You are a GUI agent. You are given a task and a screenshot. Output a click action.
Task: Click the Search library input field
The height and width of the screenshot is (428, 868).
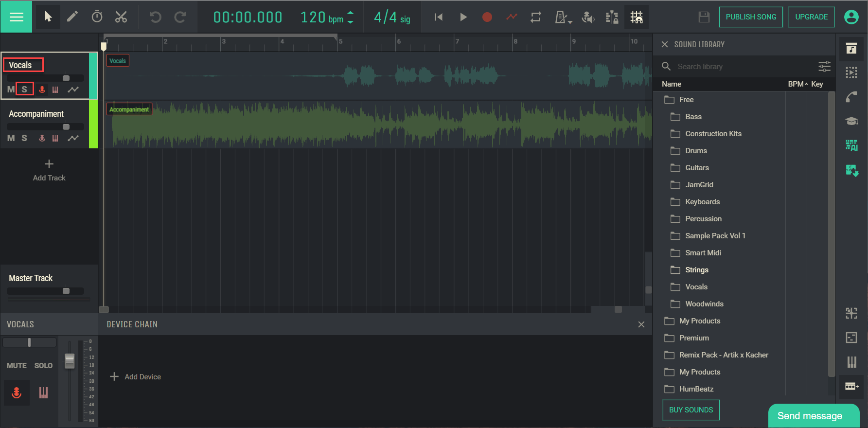click(744, 67)
